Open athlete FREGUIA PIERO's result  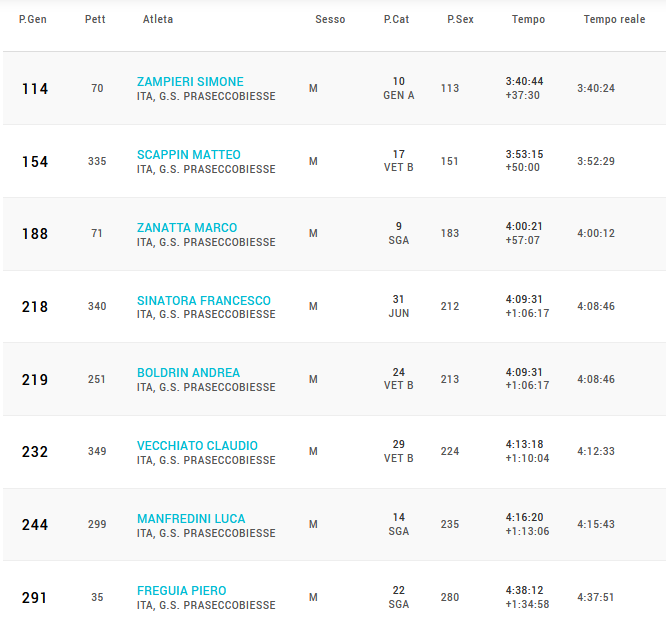181,591
